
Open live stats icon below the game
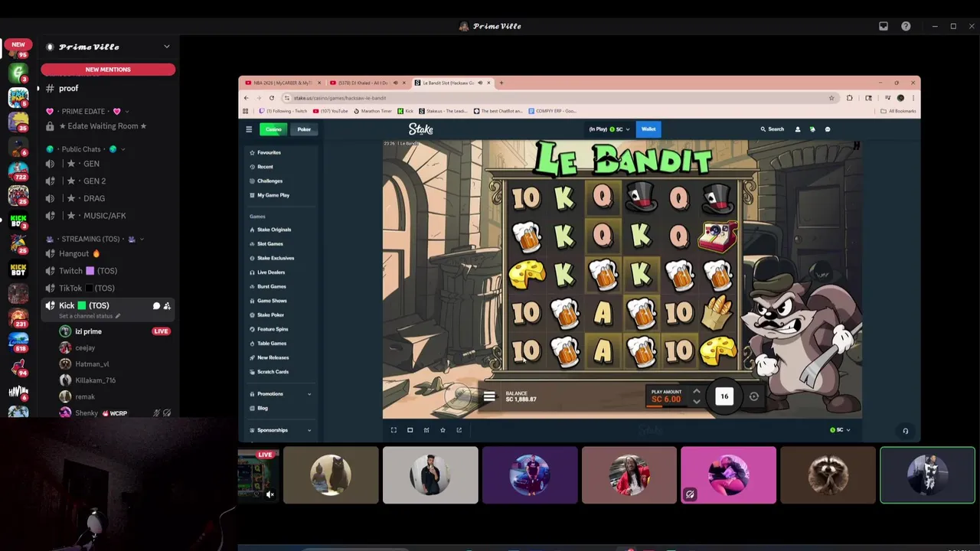coord(426,430)
